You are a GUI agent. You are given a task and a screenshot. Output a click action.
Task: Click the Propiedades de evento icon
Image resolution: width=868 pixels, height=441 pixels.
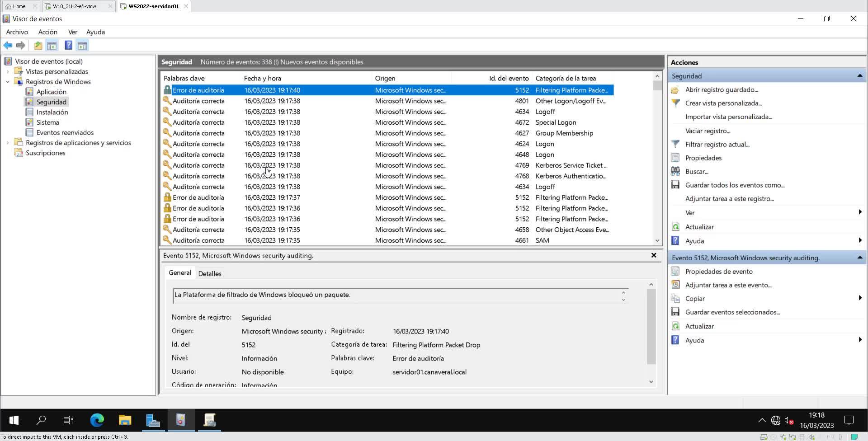tap(675, 271)
